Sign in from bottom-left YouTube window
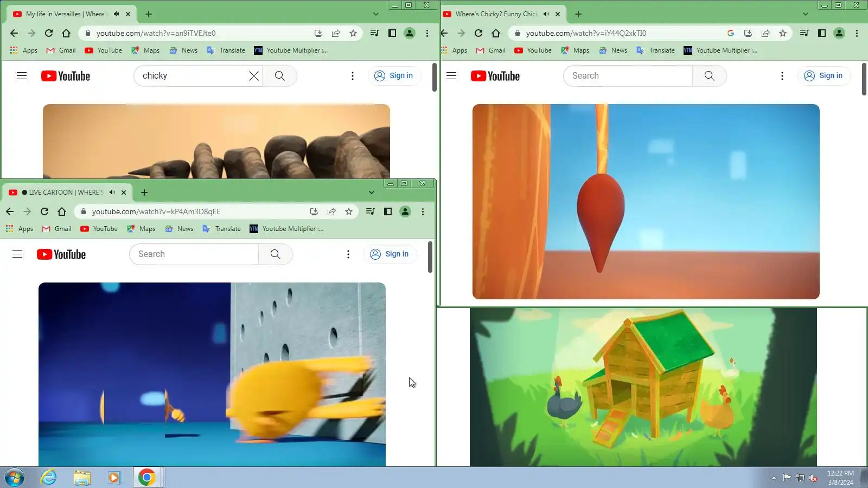Viewport: 868px width, 488px height. point(390,254)
